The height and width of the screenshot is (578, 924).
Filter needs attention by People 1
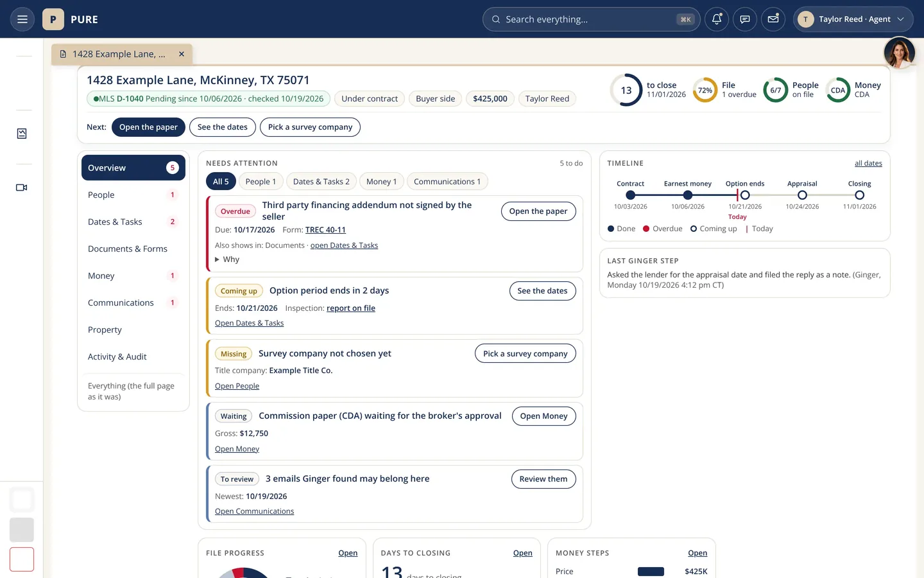point(261,182)
